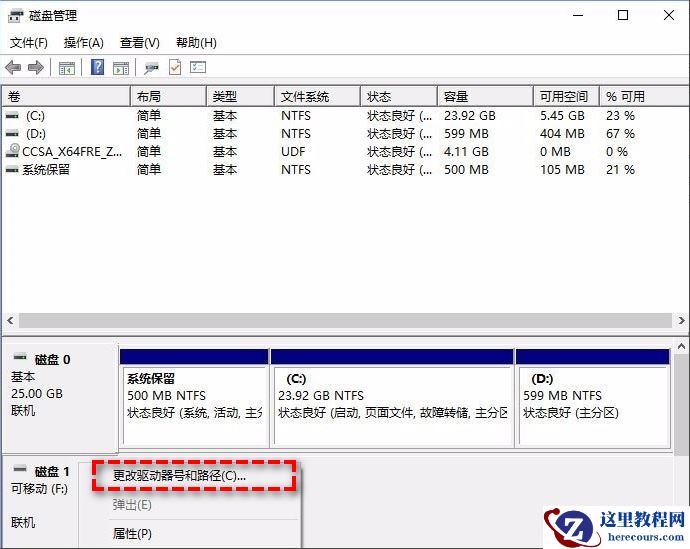Click the horizontal scrollbar thumb in volume list
This screenshot has height=549, width=690.
tap(345, 320)
